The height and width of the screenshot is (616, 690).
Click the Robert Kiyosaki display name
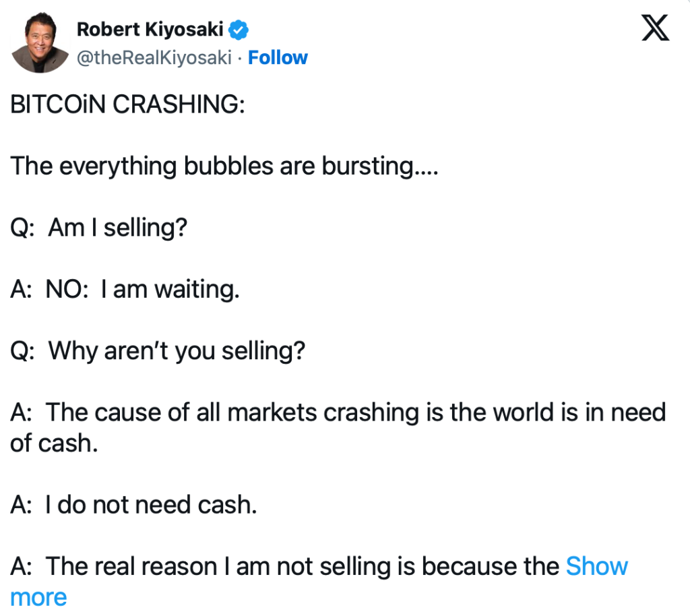coord(151,29)
